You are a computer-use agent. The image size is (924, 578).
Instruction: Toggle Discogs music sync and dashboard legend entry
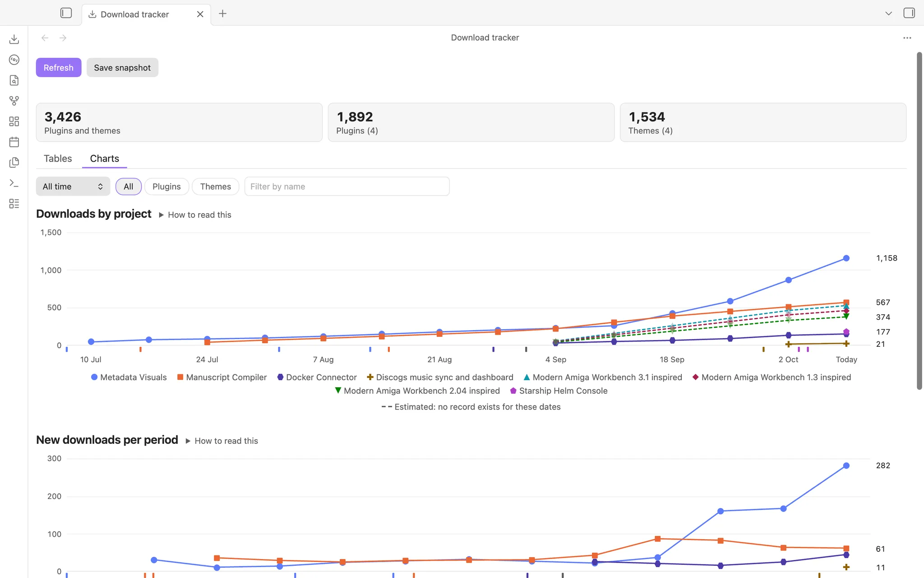click(440, 377)
